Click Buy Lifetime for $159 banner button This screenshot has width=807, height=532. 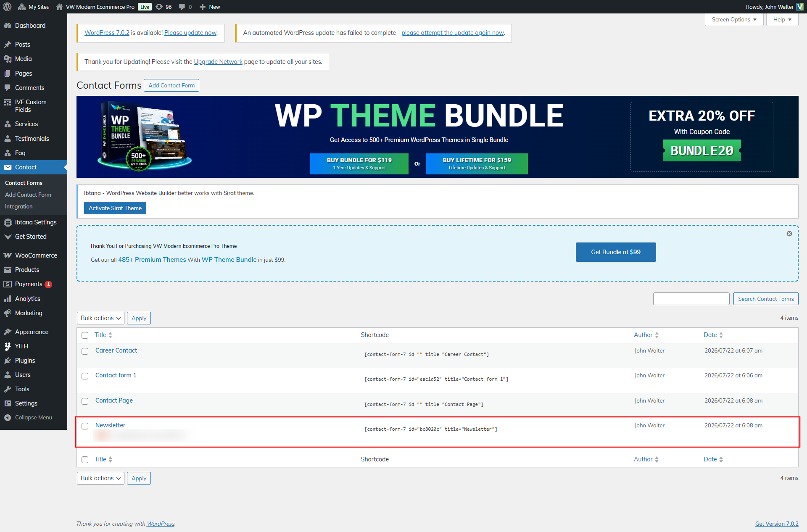[477, 163]
